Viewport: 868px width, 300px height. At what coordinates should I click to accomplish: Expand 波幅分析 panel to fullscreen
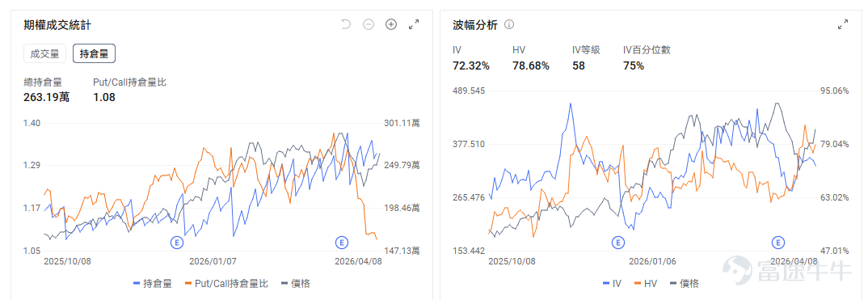click(843, 24)
